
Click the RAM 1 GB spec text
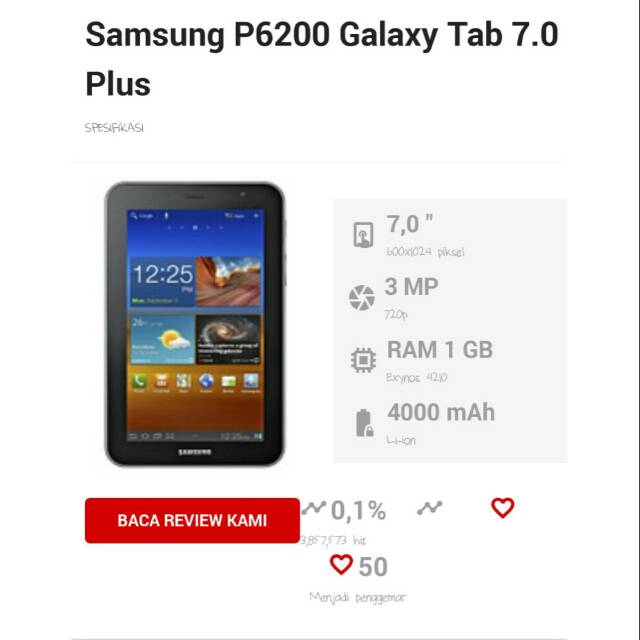coord(440,350)
